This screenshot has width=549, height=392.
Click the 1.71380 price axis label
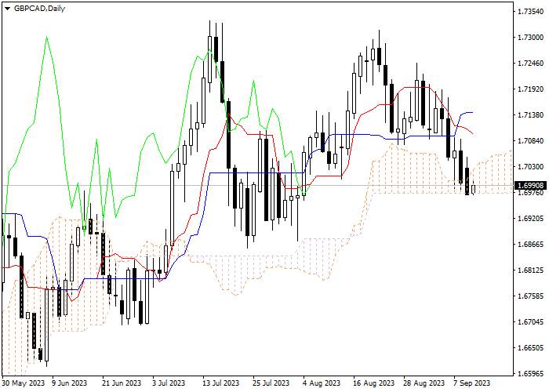pyautogui.click(x=530, y=115)
